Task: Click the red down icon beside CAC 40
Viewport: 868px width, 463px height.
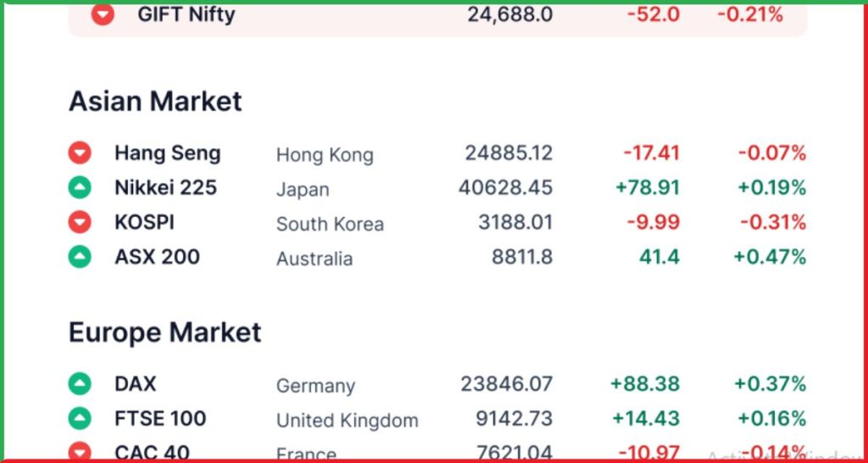Action: point(80,451)
